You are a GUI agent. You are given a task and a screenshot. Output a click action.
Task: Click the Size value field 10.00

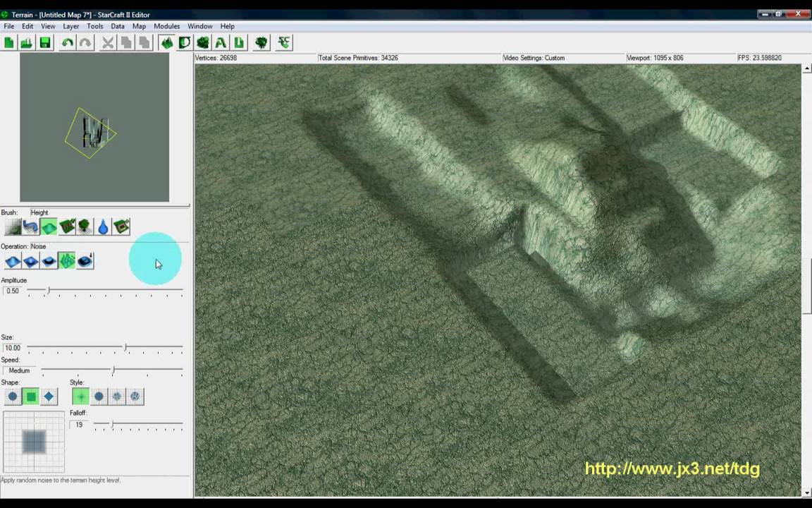13,348
